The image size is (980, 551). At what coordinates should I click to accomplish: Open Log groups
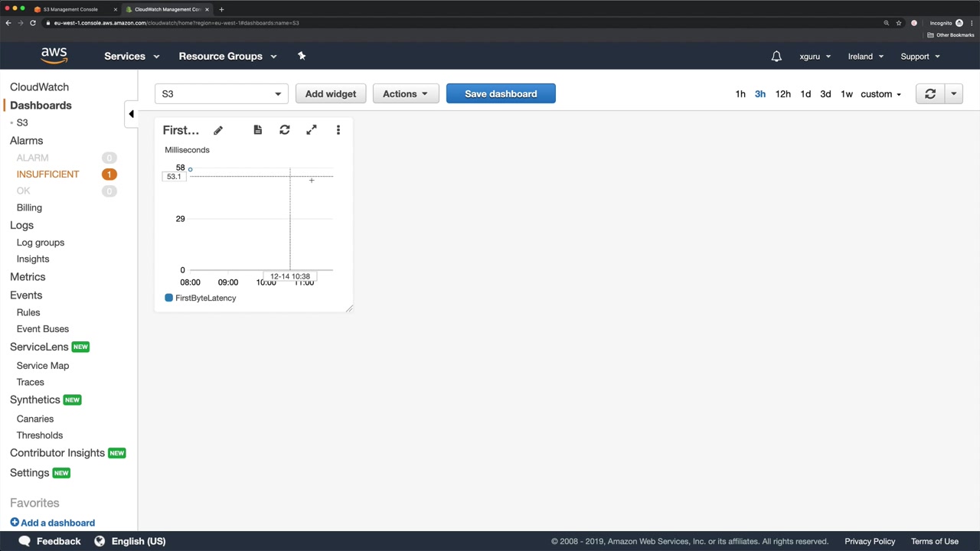point(41,243)
